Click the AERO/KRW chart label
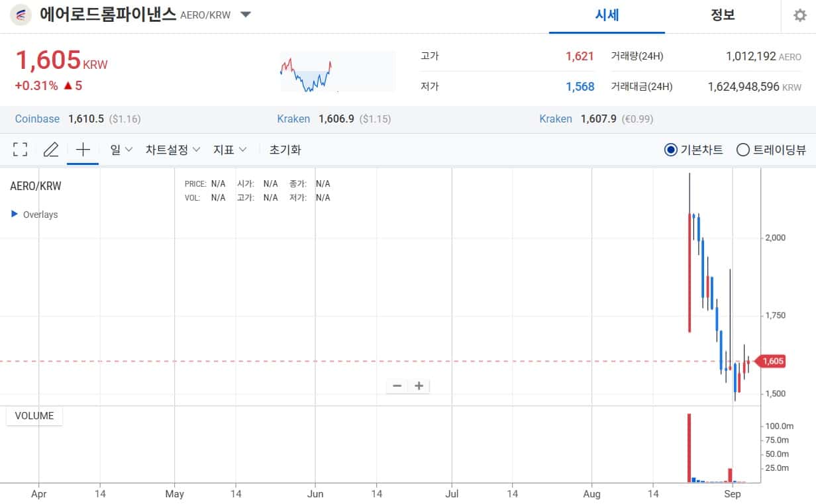The width and height of the screenshot is (816, 504). pyautogui.click(x=36, y=186)
